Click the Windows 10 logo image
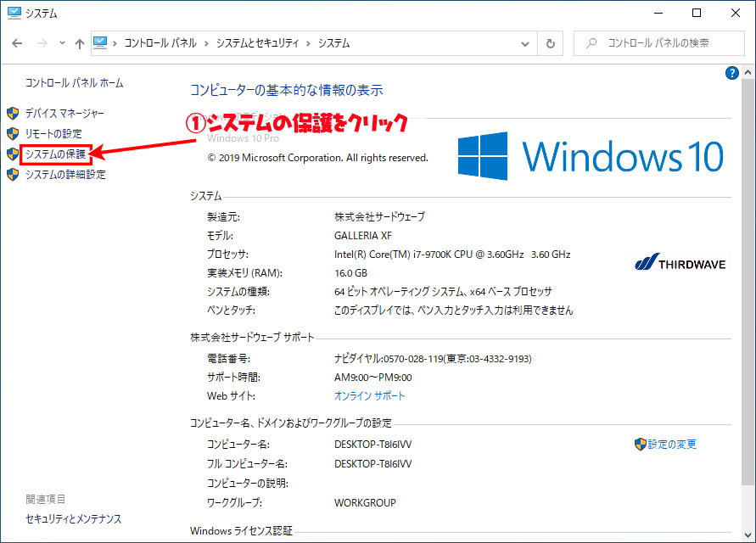 591,156
